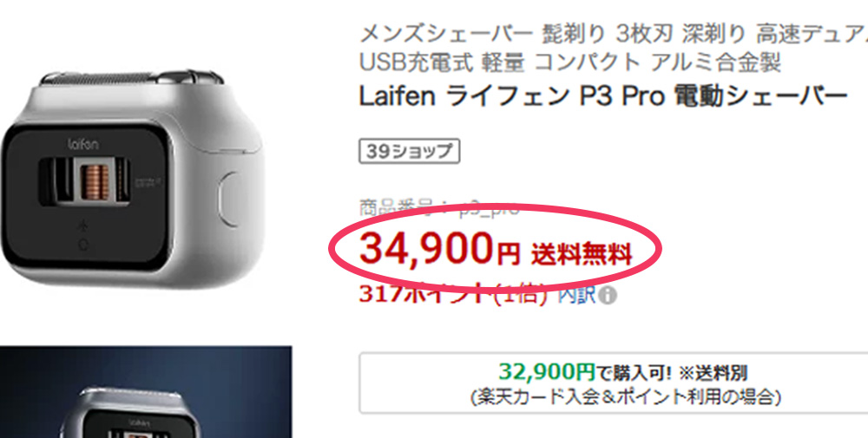Click the side button on the shaver image

(230, 199)
